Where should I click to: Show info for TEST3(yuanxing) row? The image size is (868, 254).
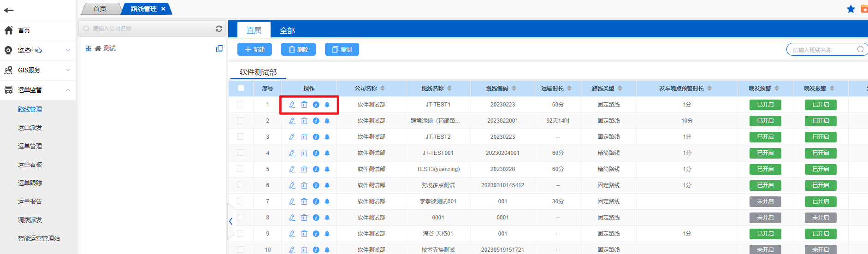pyautogui.click(x=316, y=169)
